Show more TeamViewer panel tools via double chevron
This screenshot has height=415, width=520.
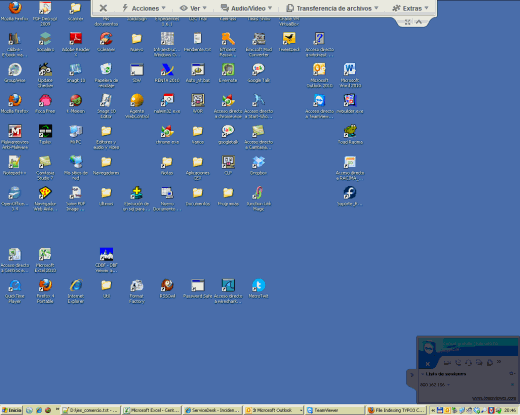tap(499, 362)
